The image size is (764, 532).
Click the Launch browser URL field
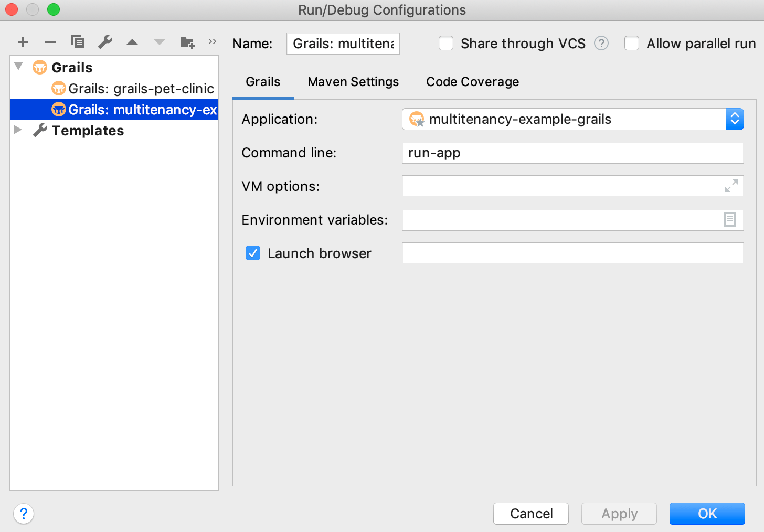point(573,253)
